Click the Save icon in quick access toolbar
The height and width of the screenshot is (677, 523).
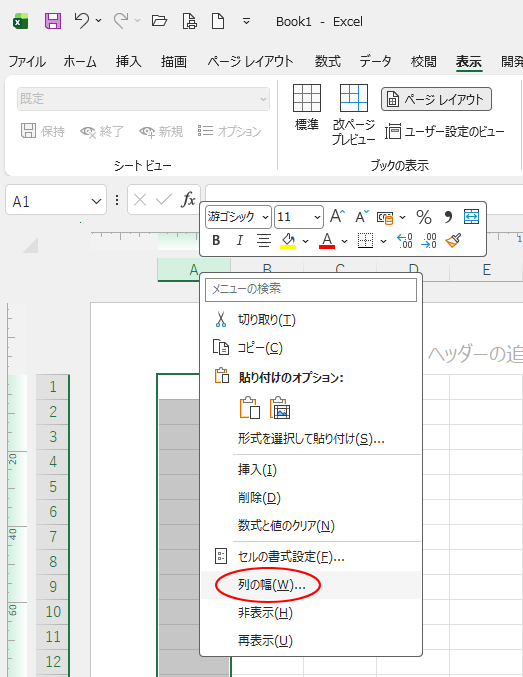click(53, 21)
